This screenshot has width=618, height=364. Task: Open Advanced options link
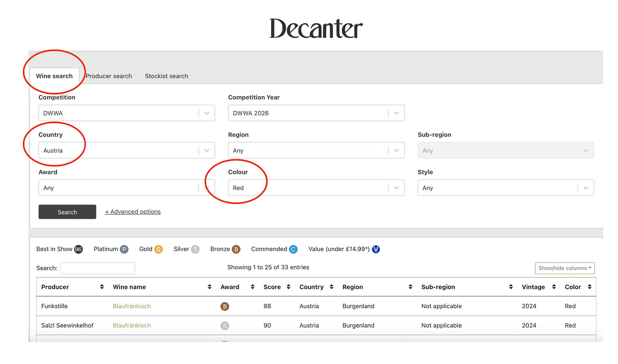coord(133,212)
